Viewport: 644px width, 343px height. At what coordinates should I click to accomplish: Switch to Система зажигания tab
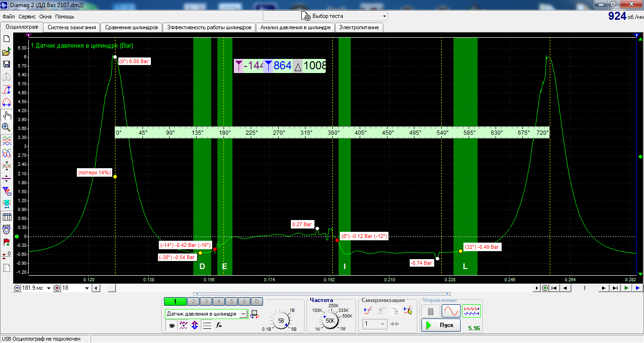pyautogui.click(x=72, y=27)
